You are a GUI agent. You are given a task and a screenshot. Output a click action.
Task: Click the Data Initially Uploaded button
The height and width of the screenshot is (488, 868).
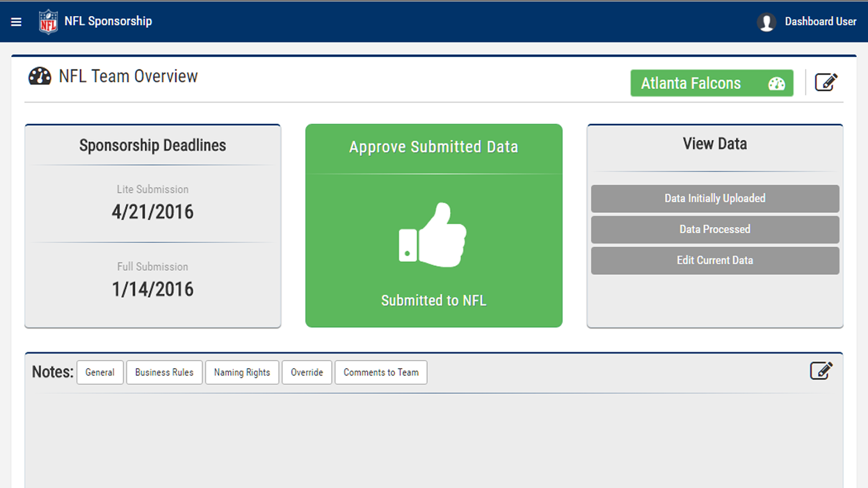pos(715,198)
